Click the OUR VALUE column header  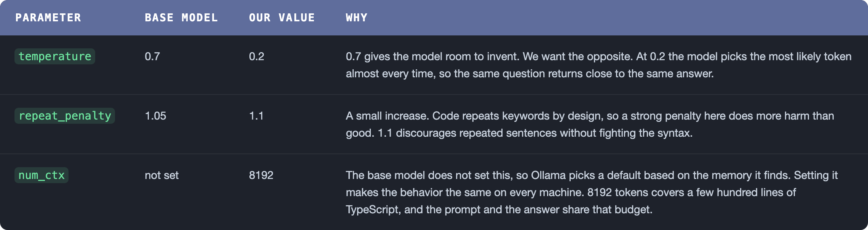(282, 18)
